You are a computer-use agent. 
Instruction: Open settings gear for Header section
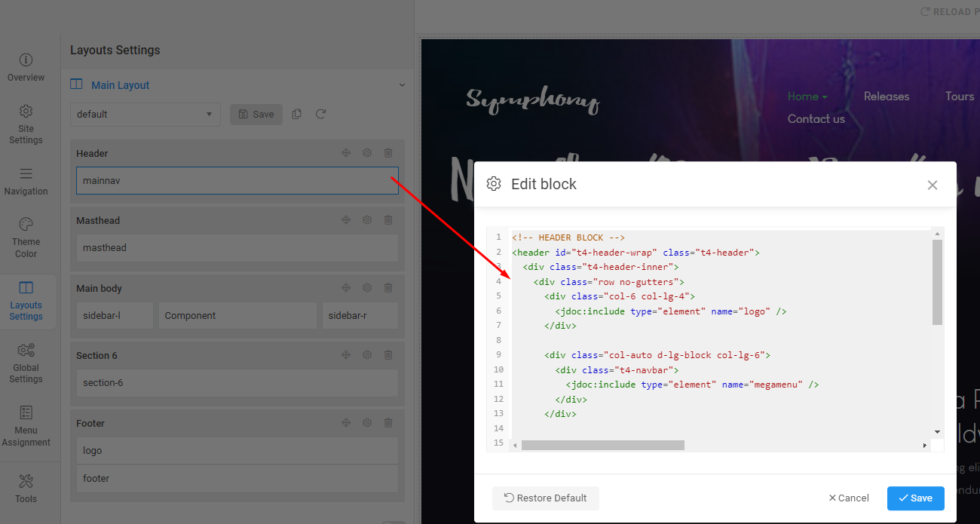[x=367, y=153]
